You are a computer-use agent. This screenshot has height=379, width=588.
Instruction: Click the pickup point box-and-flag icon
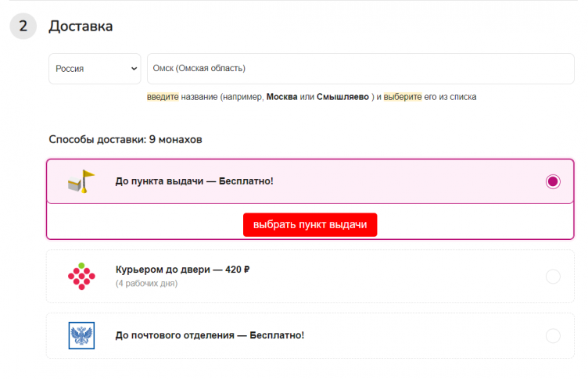pos(81,181)
